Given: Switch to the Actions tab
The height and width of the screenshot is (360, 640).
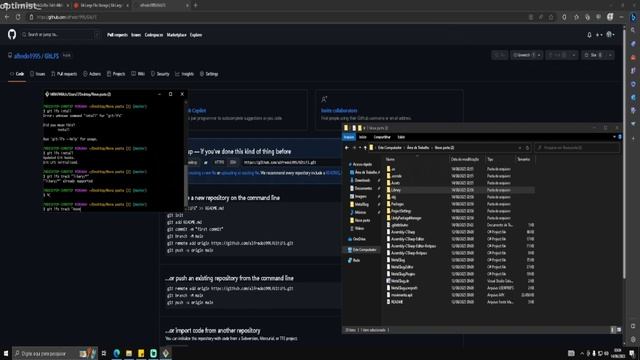Looking at the screenshot, I should click(x=92, y=74).
